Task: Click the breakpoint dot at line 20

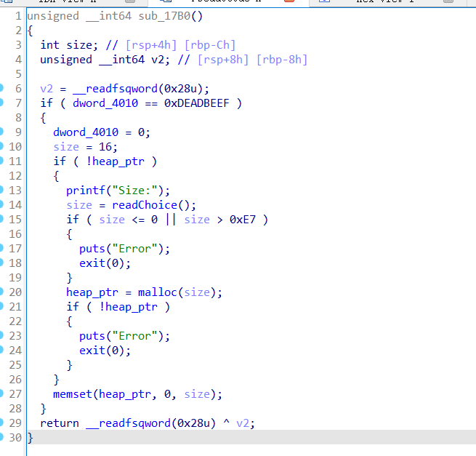Action: pos(3,292)
